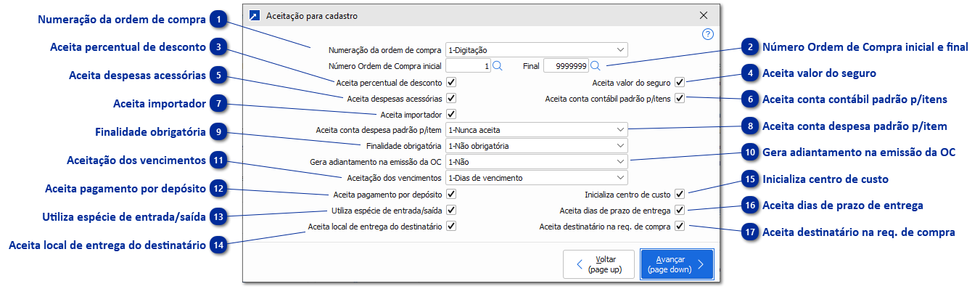Open Gera adiantamento na emissão da OC dropdown
980x289 pixels.
tap(537, 162)
